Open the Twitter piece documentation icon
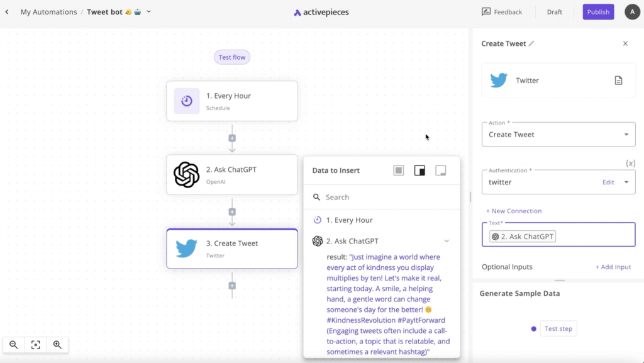Image resolution: width=644 pixels, height=363 pixels. [x=618, y=81]
